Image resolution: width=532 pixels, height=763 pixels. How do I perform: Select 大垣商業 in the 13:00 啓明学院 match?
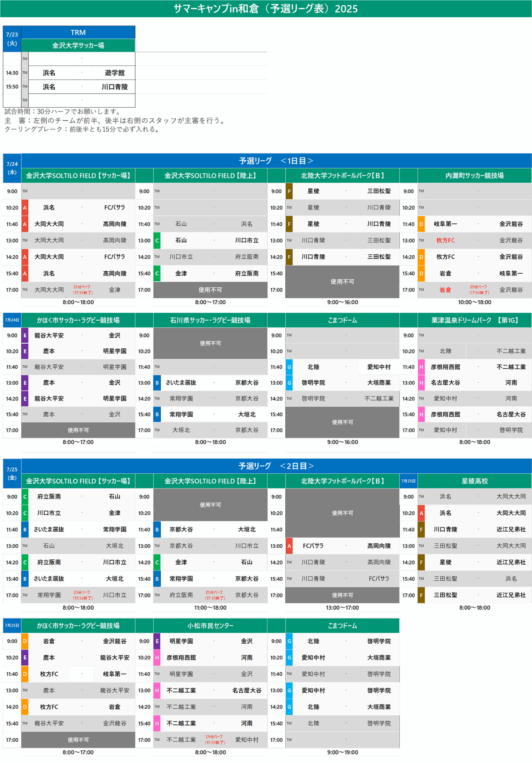click(x=379, y=382)
